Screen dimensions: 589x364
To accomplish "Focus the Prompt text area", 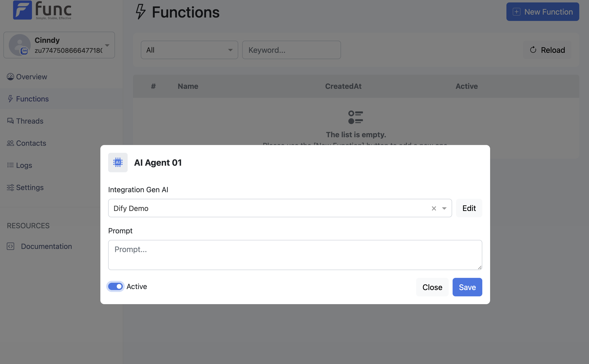I will click(x=295, y=255).
